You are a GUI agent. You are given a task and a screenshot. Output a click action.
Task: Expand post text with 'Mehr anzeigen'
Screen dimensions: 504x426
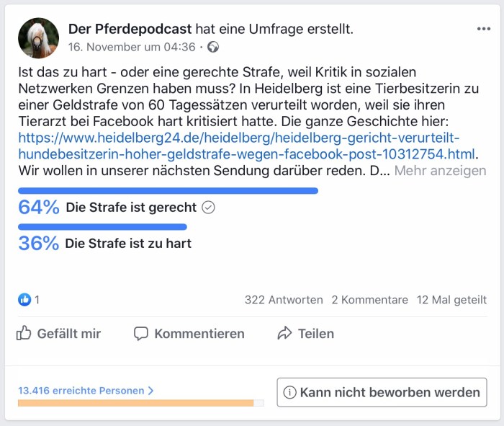440,172
